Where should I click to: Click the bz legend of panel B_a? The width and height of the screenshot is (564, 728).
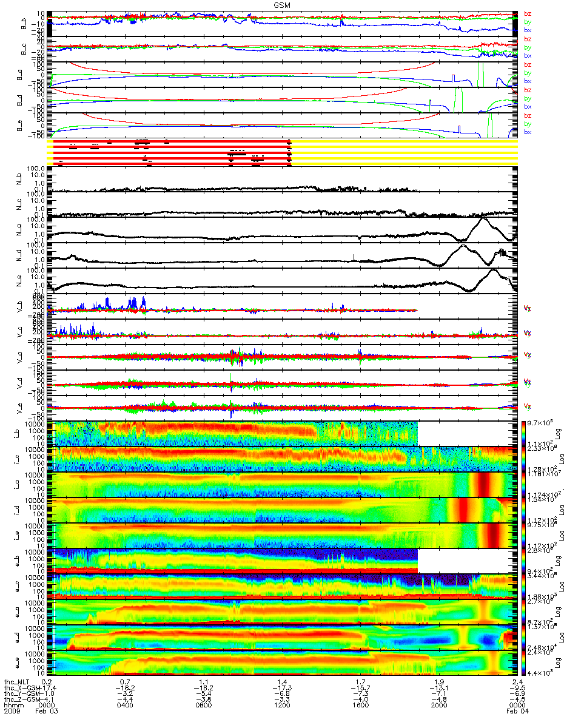528,64
